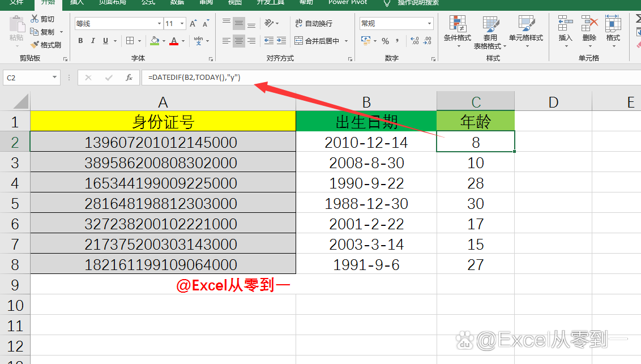Click the Cut (剪切) button
641x364 pixels.
(x=42, y=19)
